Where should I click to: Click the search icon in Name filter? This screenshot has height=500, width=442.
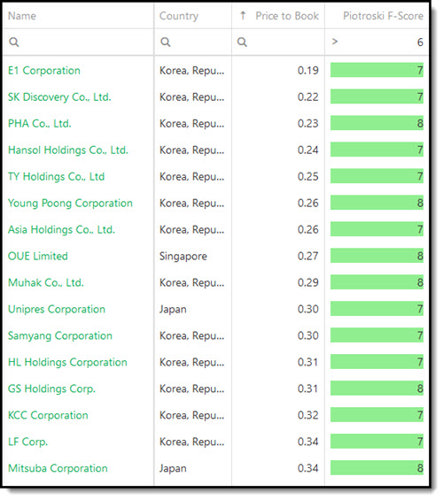(x=14, y=42)
